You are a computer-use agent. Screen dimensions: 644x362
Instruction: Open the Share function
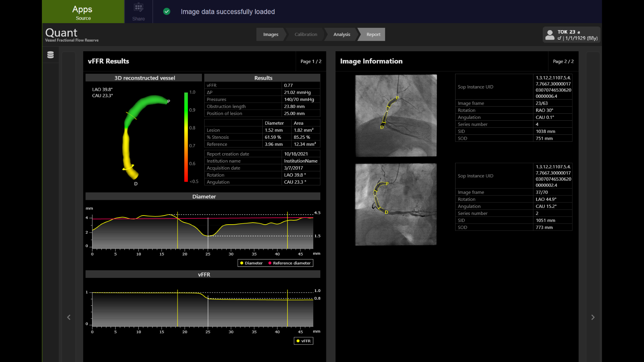pyautogui.click(x=138, y=11)
